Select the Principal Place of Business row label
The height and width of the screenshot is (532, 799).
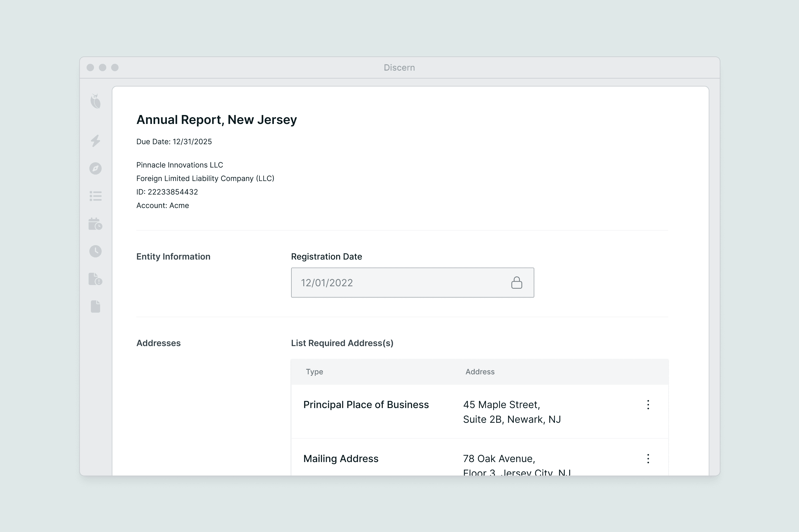(366, 405)
